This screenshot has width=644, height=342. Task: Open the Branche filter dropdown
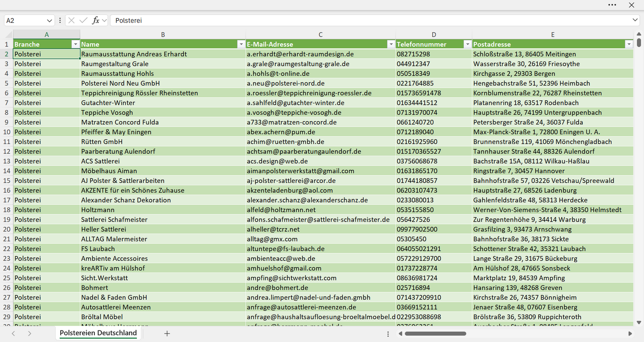(75, 44)
